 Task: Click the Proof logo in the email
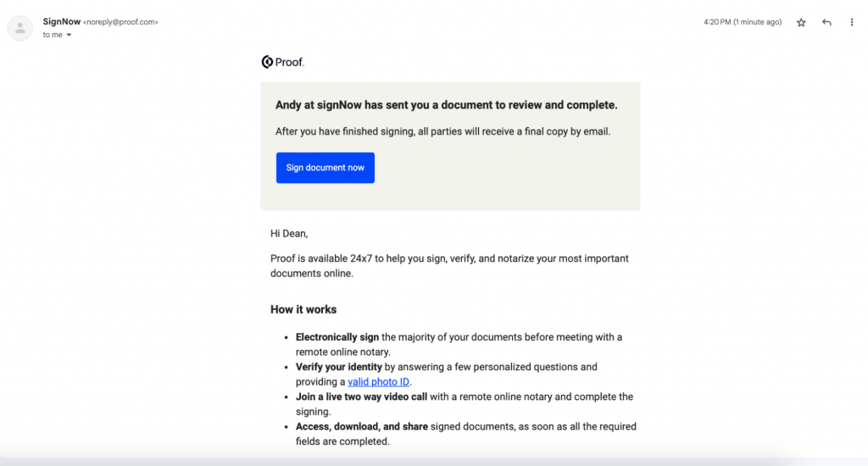pos(282,62)
